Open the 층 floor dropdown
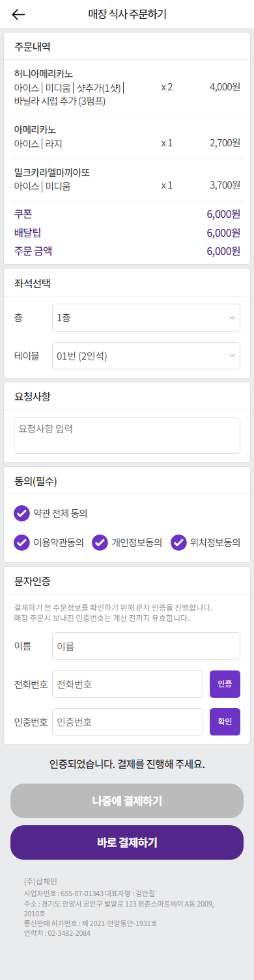 [146, 317]
